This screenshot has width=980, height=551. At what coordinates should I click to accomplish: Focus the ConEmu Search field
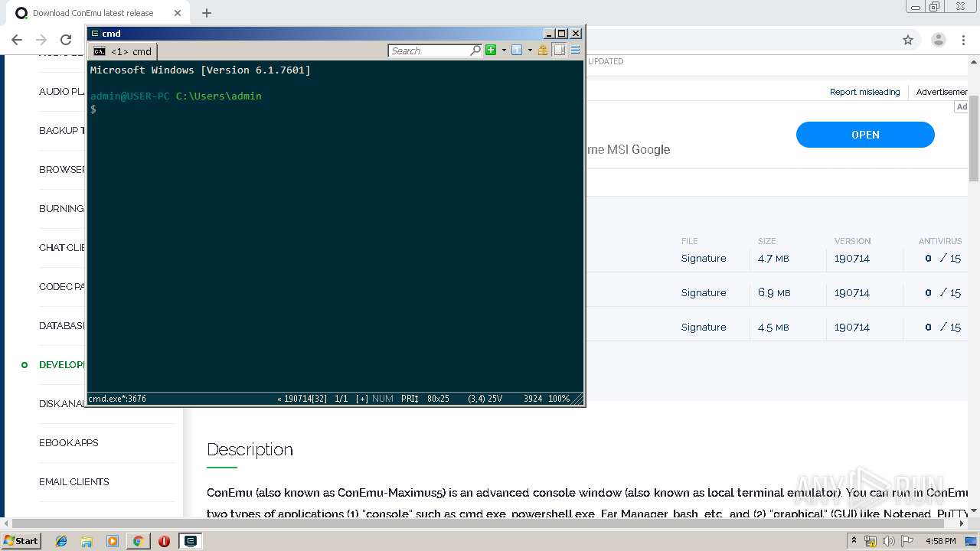(x=429, y=51)
